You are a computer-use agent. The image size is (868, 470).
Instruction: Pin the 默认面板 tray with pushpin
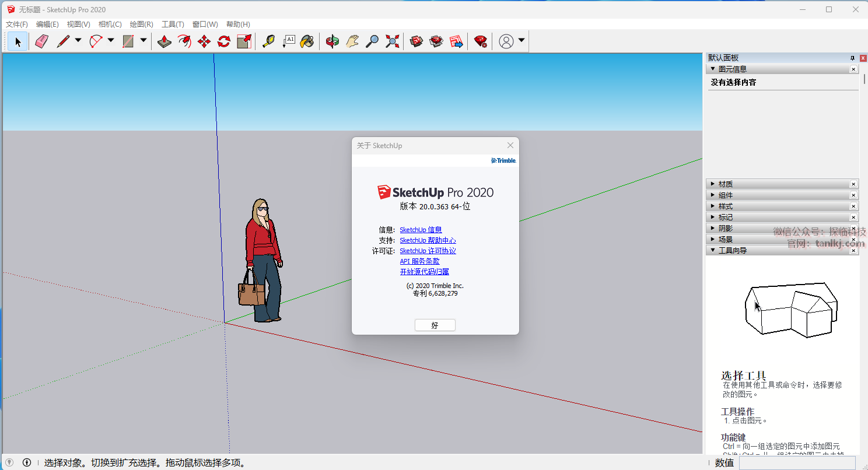tap(852, 58)
